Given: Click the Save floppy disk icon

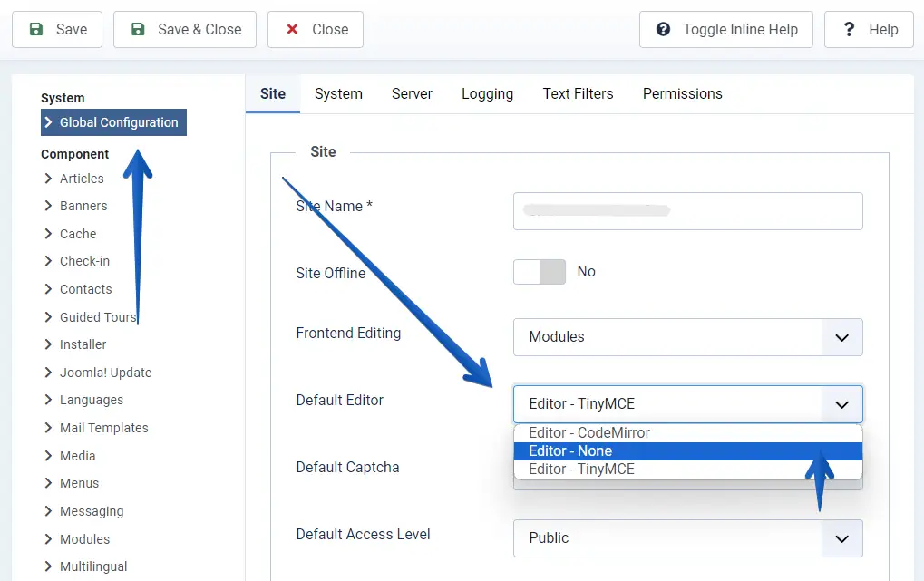Looking at the screenshot, I should 36,29.
